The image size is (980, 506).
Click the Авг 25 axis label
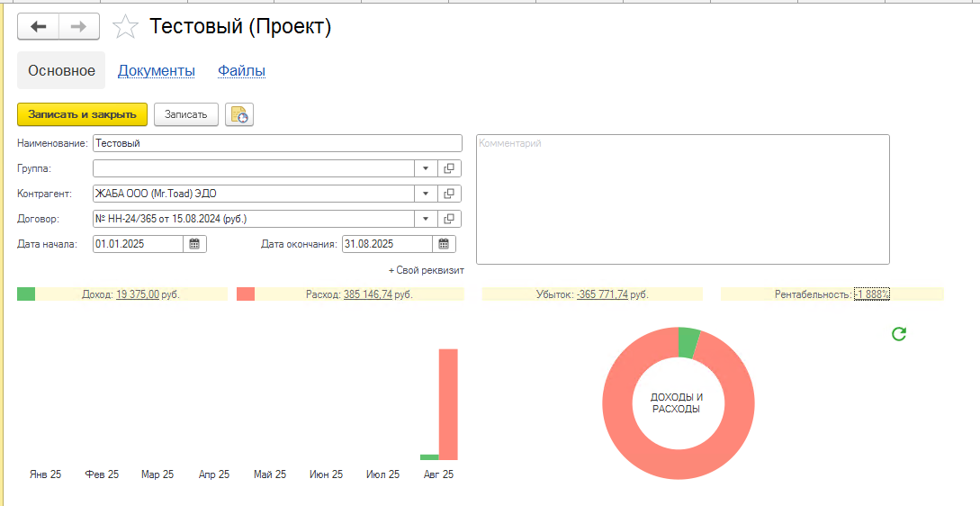click(x=439, y=474)
